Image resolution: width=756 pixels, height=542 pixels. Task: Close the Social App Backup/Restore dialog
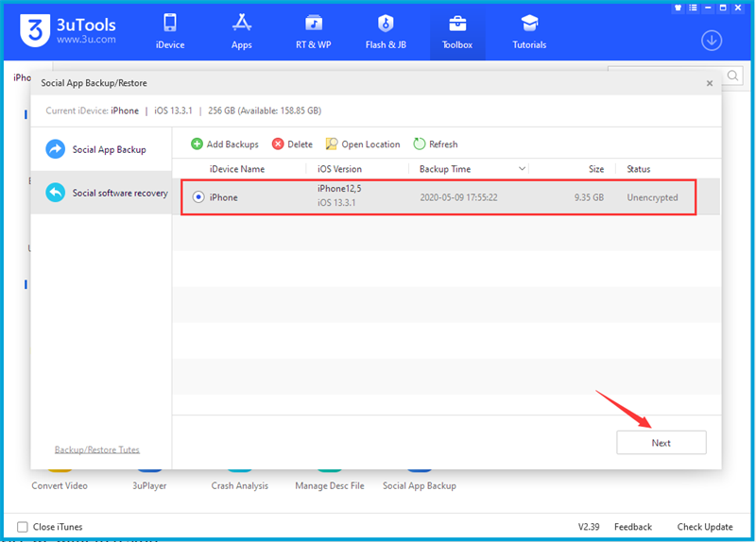pos(710,83)
